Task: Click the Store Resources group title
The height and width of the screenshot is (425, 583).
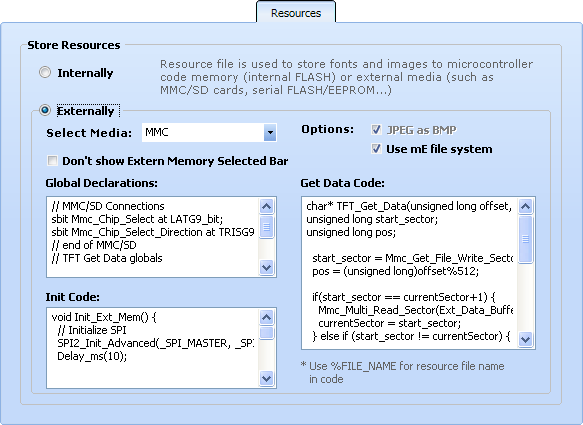Action: (x=74, y=45)
